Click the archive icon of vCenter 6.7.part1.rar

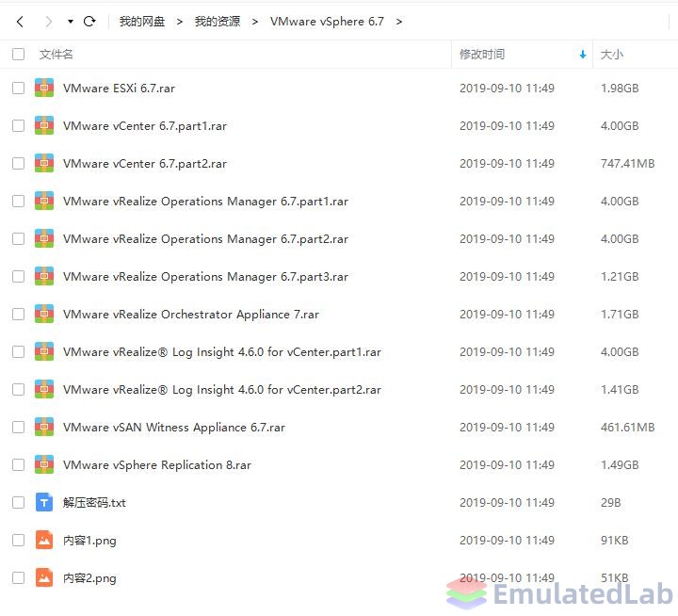click(44, 125)
